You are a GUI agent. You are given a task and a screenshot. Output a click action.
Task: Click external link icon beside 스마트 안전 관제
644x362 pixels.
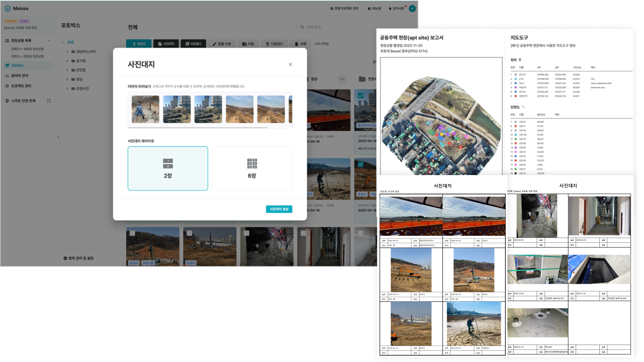pos(49,101)
